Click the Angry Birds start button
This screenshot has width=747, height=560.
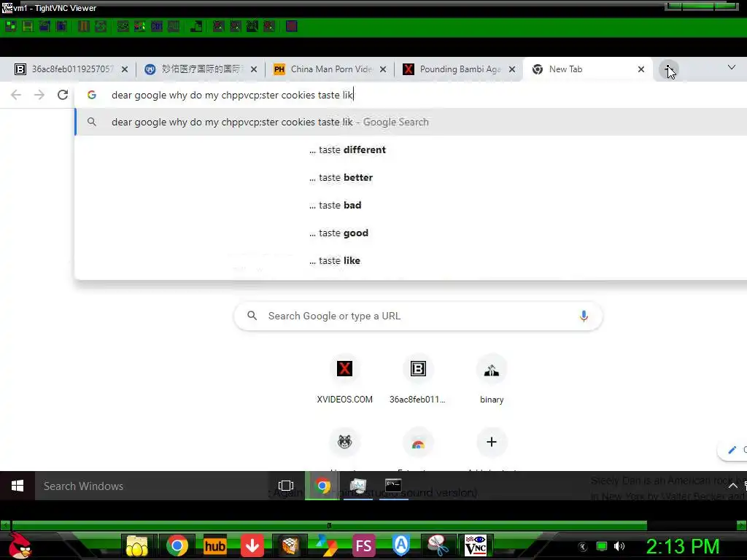pyautogui.click(x=19, y=545)
